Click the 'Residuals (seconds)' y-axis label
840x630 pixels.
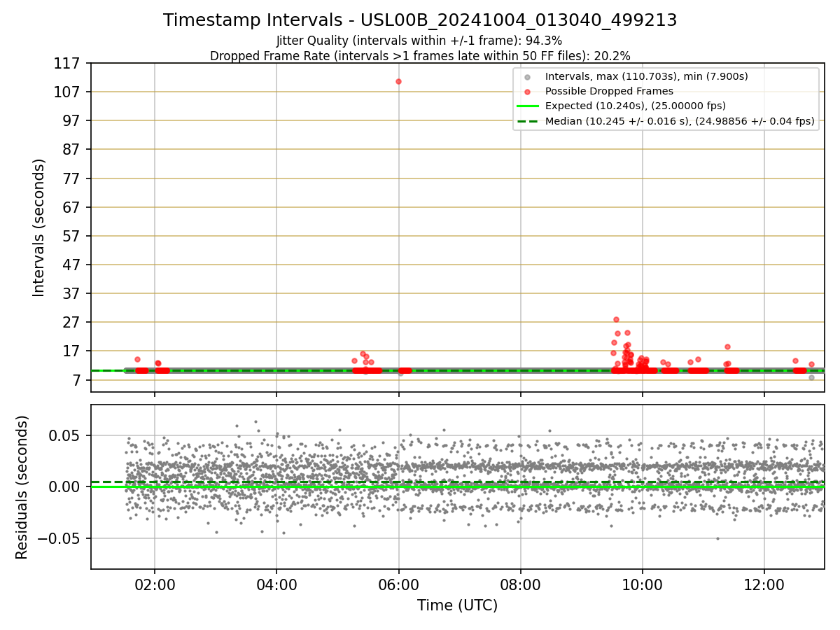coord(22,487)
